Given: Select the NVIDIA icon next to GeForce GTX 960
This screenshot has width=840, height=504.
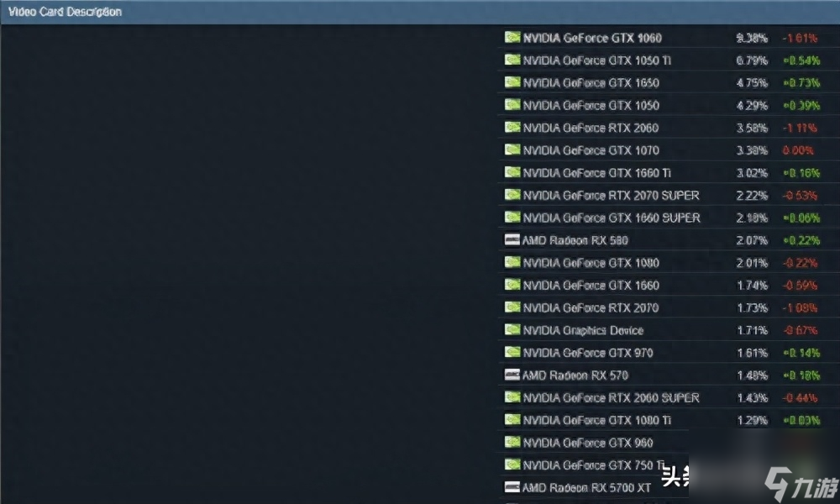Looking at the screenshot, I should pyautogui.click(x=512, y=442).
